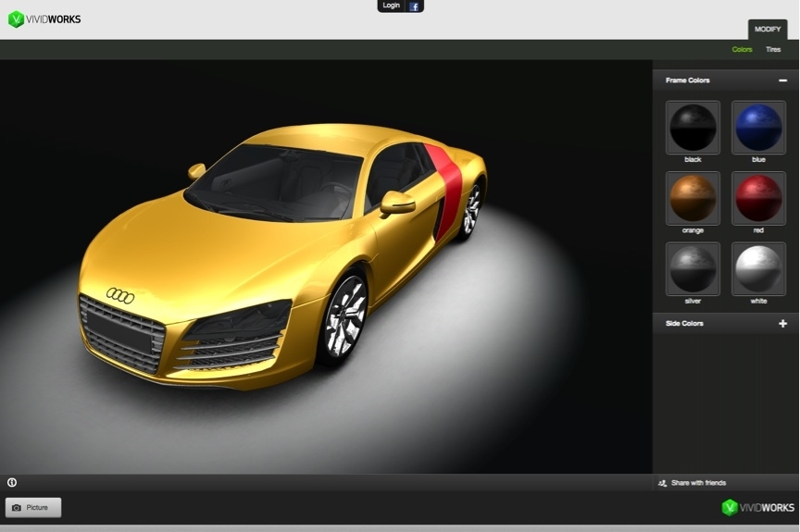Expand Side Colors with the plus icon
The image size is (800, 532).
click(x=782, y=324)
